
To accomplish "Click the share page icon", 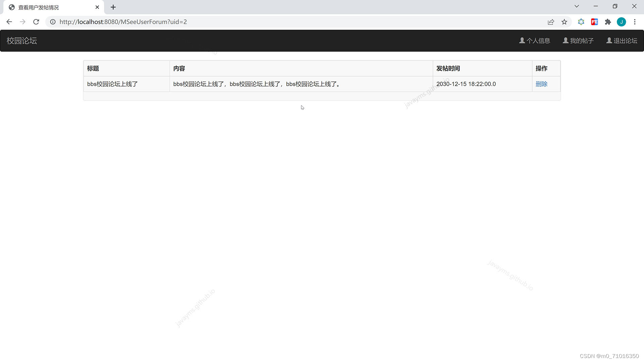I will pos(551,22).
